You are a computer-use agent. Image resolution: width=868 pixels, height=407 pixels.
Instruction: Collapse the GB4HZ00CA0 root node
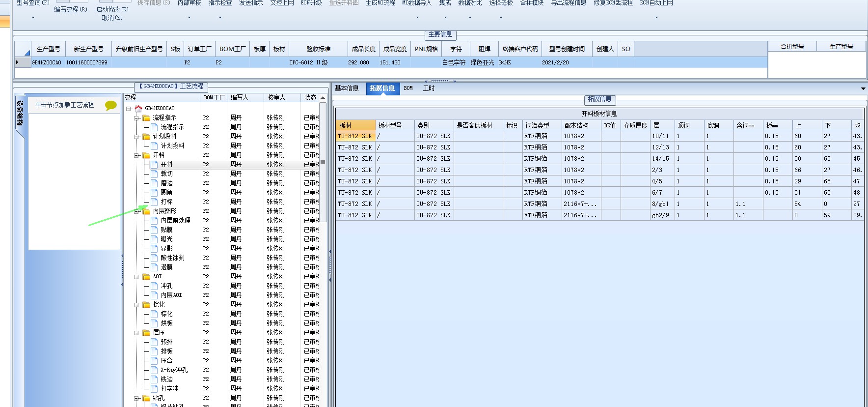(129, 108)
